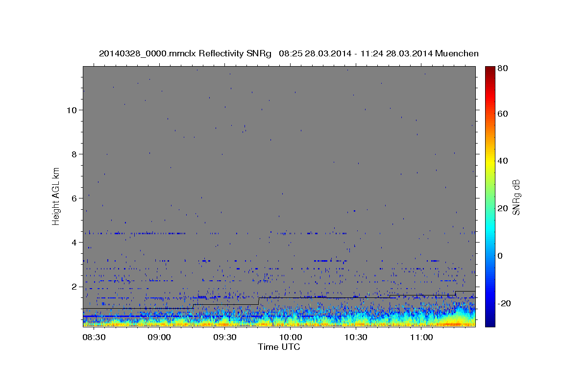Click the height tick label 8

point(74,154)
